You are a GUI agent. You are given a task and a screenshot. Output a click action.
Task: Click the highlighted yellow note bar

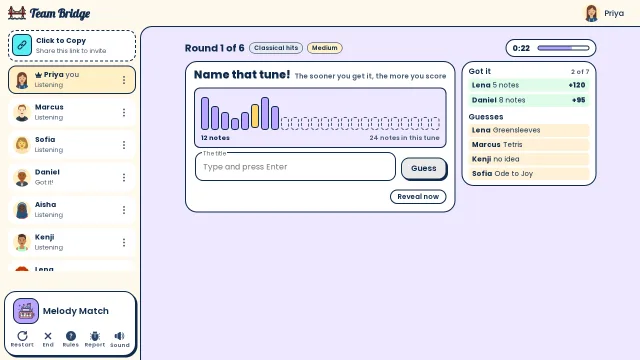pos(255,116)
